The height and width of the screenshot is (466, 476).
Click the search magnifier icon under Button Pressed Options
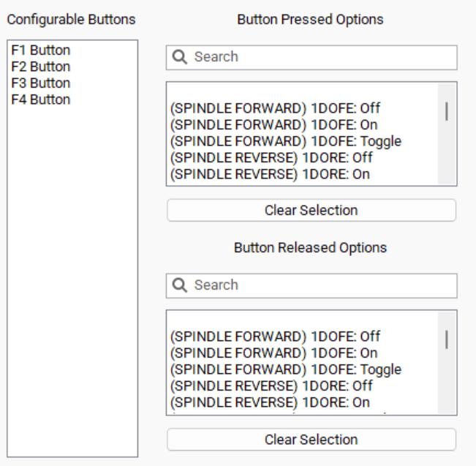point(180,57)
